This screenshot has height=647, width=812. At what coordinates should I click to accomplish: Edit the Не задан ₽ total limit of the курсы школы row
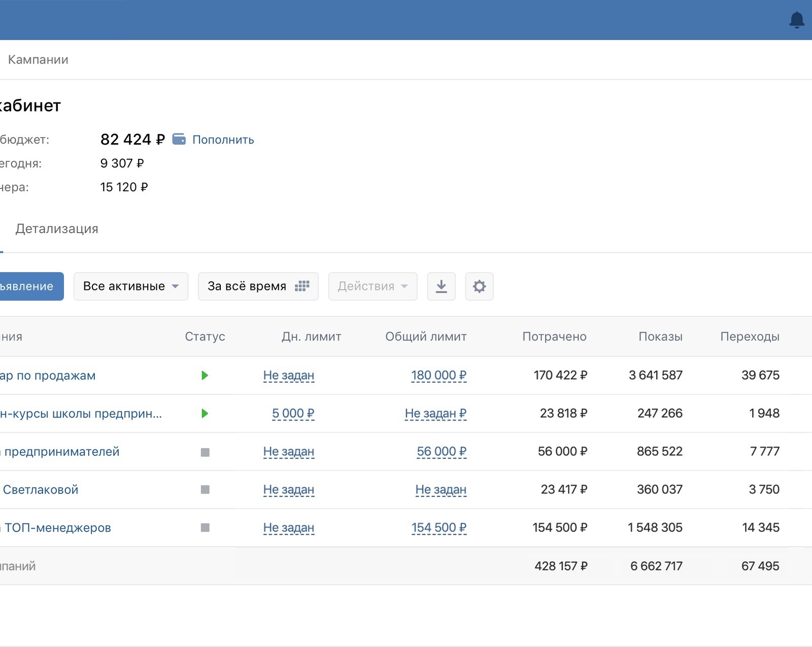pos(436,413)
